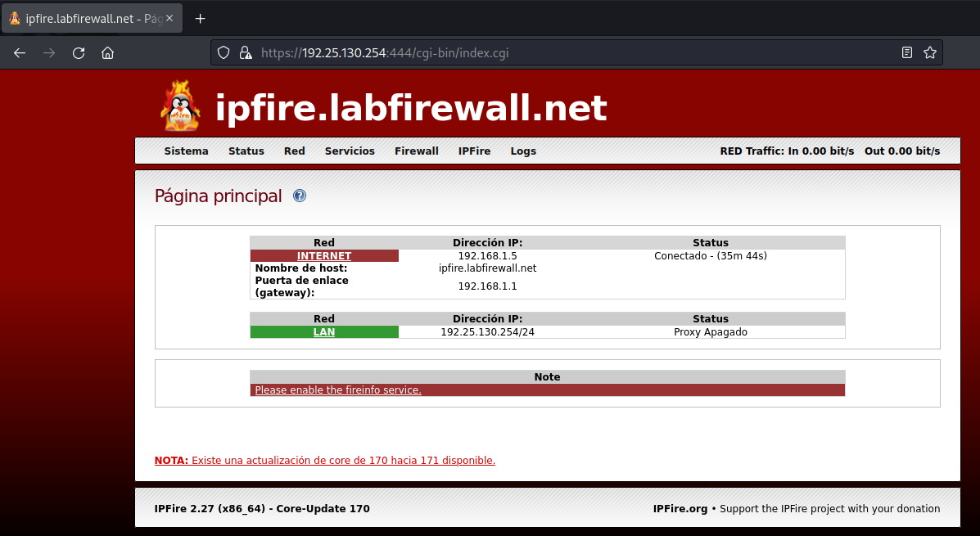Click the Note table header

[548, 376]
